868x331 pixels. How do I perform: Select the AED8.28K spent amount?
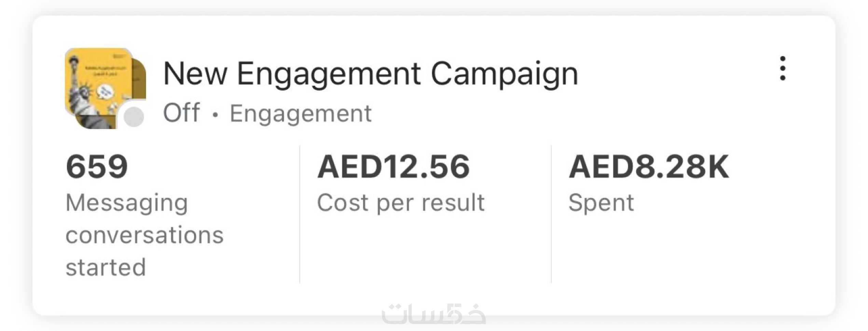(648, 167)
